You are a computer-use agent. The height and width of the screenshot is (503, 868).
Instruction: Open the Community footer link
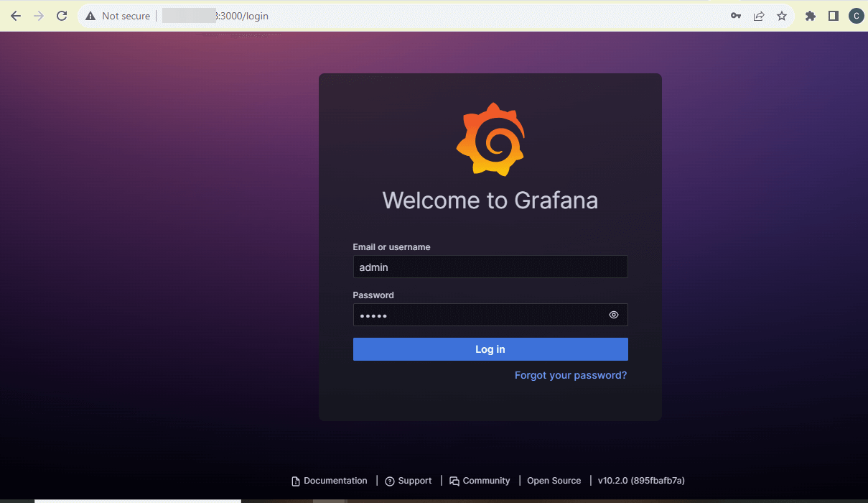486,480
